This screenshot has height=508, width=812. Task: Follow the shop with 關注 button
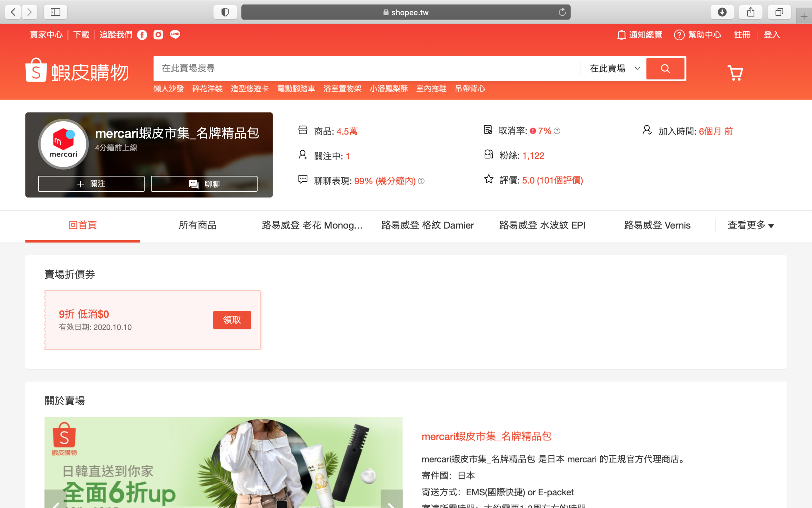(91, 184)
